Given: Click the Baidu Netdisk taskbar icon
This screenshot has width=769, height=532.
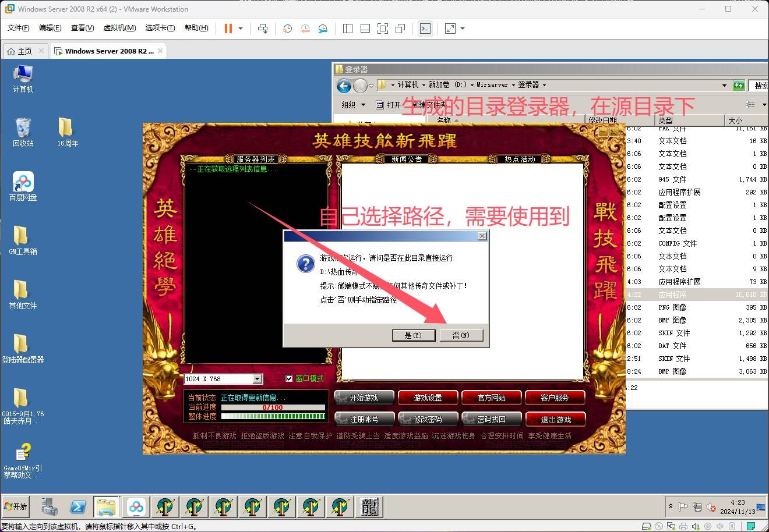Looking at the screenshot, I should [x=136, y=507].
